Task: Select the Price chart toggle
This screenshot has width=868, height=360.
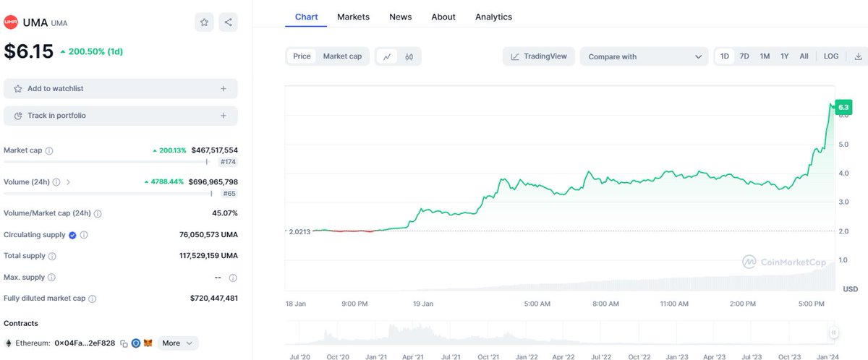Action: (302, 56)
